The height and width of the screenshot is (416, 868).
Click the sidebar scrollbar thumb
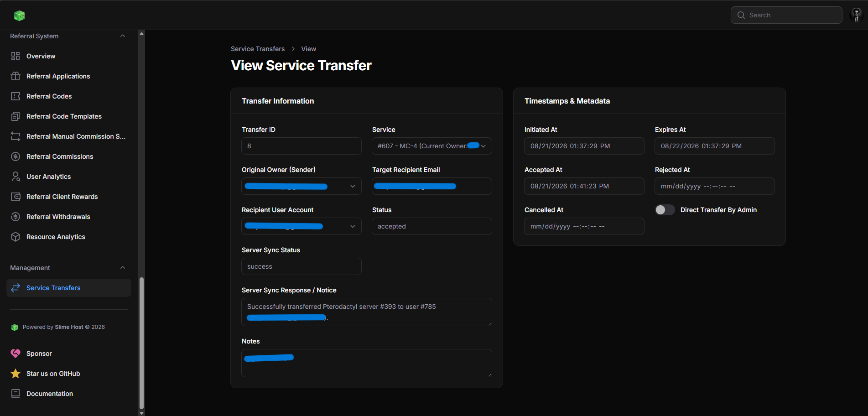[x=141, y=343]
